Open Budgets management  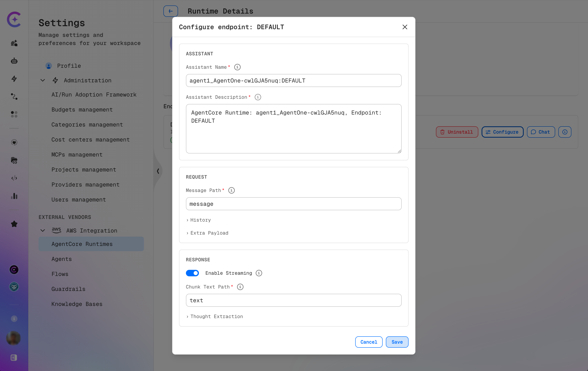pos(82,110)
